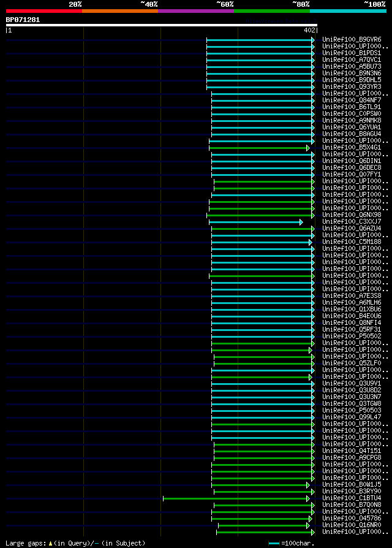Click the UniRef100_B3RY90 label
This screenshot has width=392, height=548.
352,492
